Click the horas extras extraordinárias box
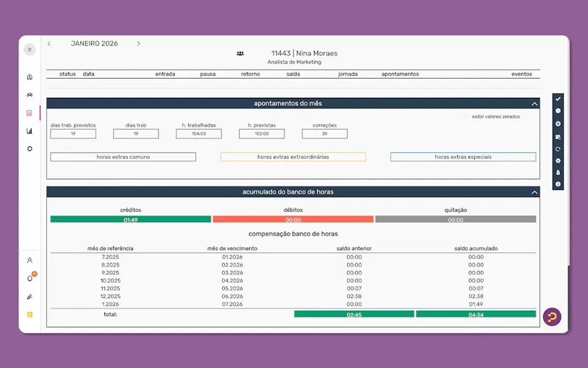The width and height of the screenshot is (588, 368). (x=293, y=157)
